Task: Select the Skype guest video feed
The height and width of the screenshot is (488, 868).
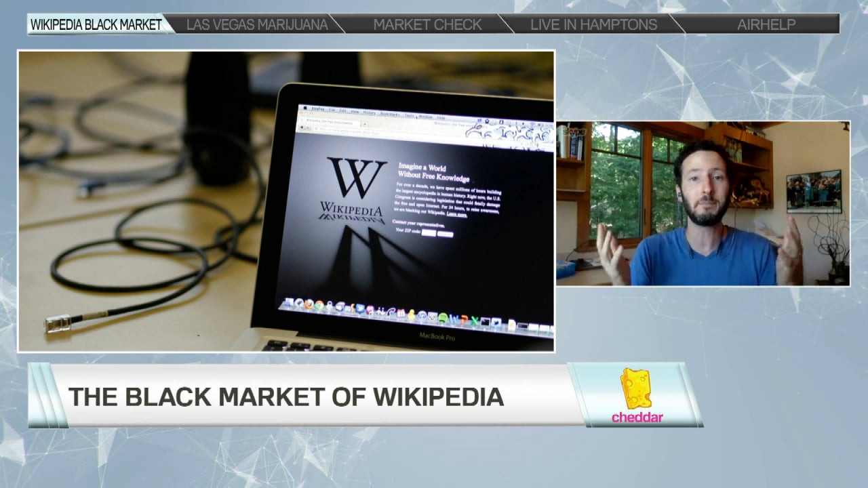Action: point(703,203)
